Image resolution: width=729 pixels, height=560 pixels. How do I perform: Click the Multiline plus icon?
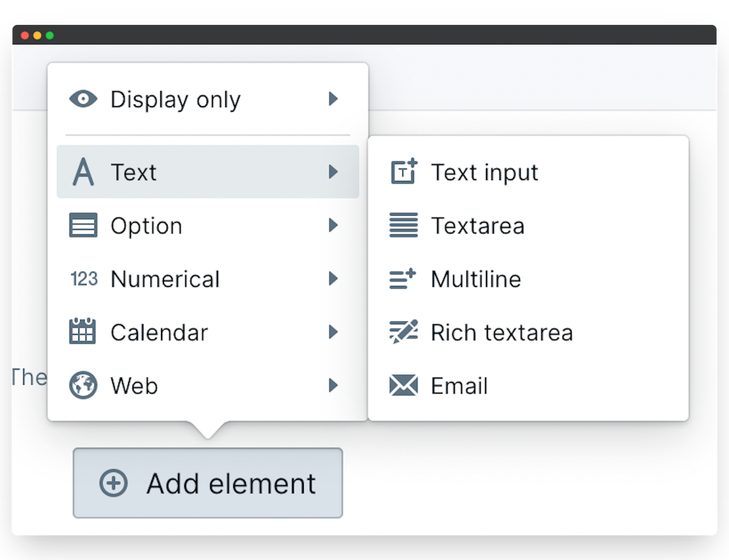[403, 279]
